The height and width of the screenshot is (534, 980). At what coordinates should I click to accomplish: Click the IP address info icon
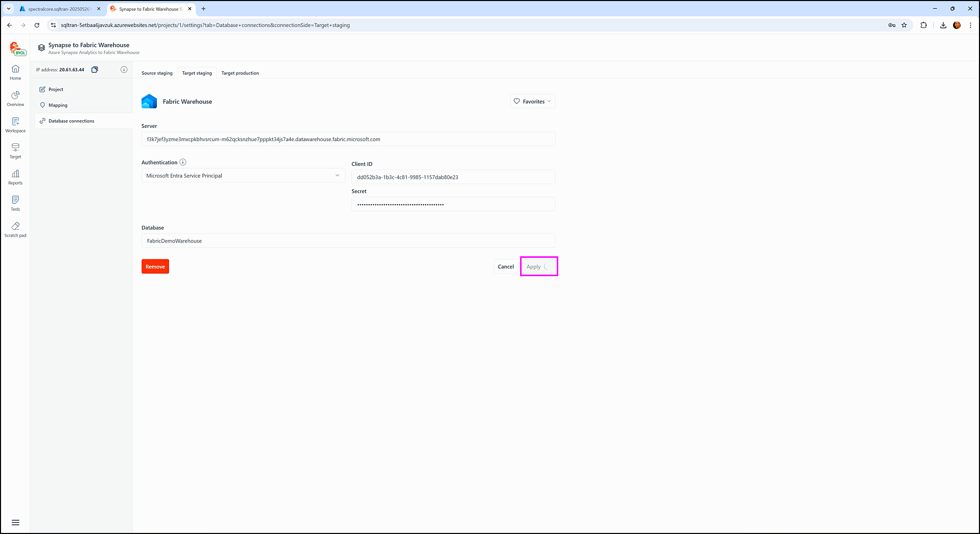124,70
